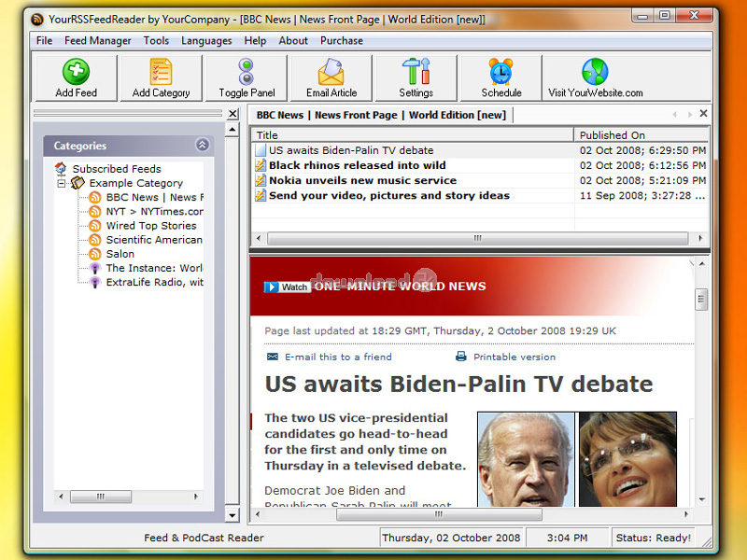Open the Feed Manager menu
The height and width of the screenshot is (560, 747).
tap(98, 40)
